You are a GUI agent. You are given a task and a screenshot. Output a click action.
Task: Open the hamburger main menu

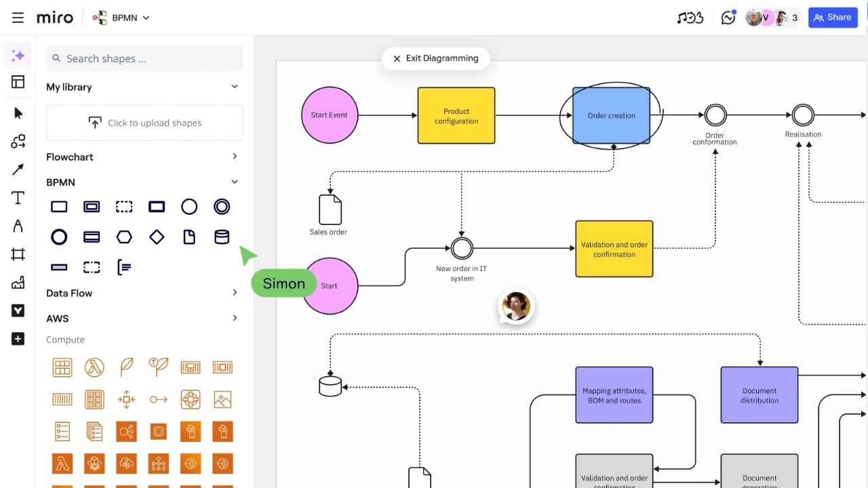(18, 18)
